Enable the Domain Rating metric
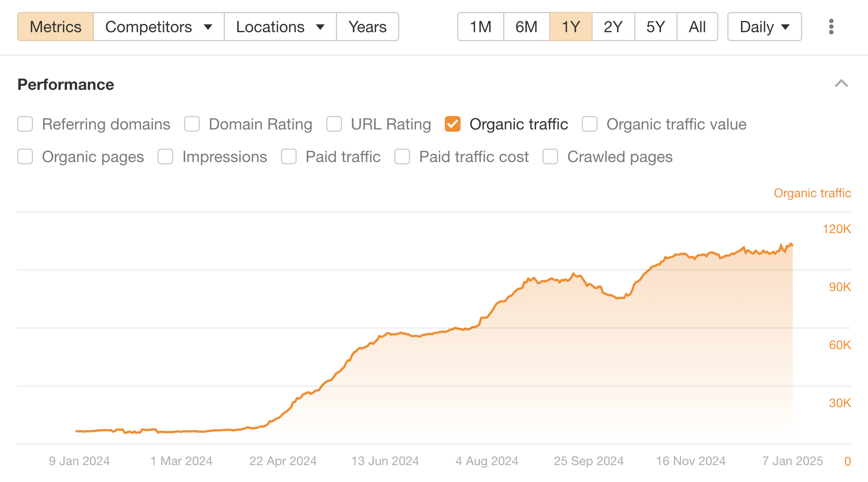 pos(192,124)
